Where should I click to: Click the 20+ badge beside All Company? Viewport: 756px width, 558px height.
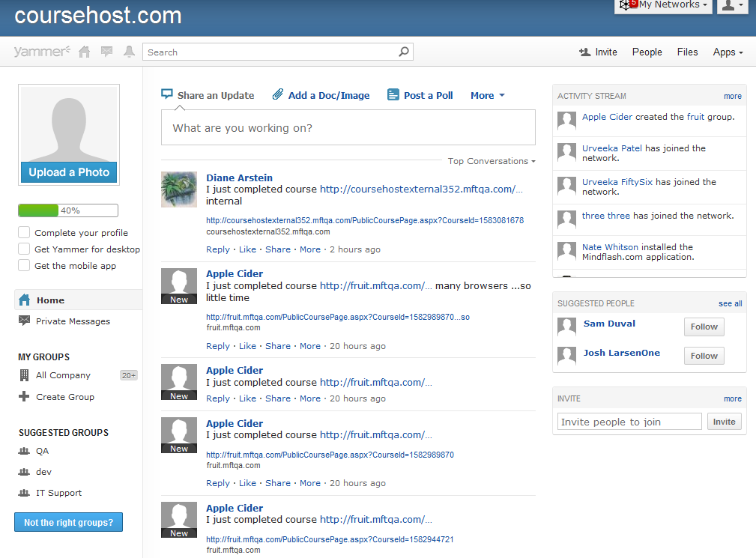pos(129,375)
